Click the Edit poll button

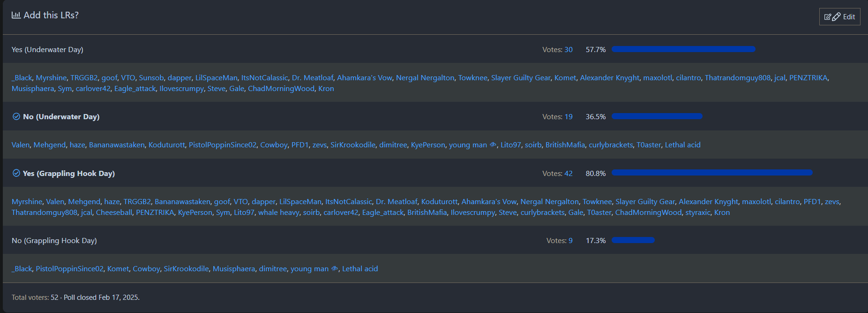pos(839,17)
